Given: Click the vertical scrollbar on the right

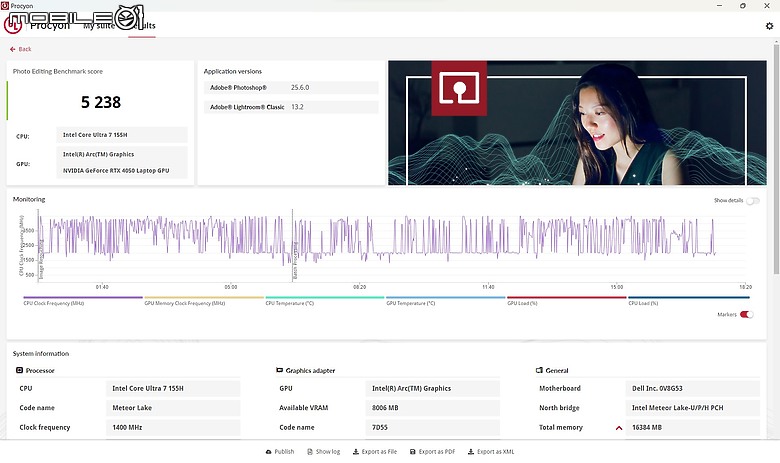Looking at the screenshot, I should click(776, 159).
